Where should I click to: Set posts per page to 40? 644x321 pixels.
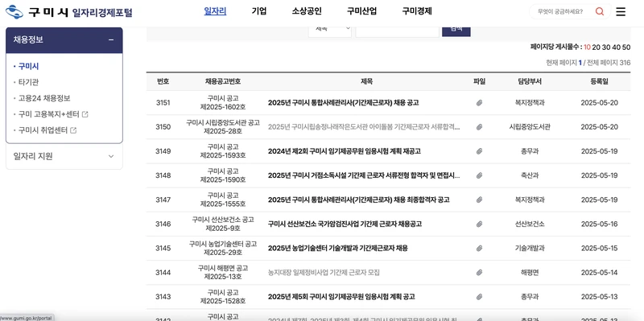(x=616, y=47)
